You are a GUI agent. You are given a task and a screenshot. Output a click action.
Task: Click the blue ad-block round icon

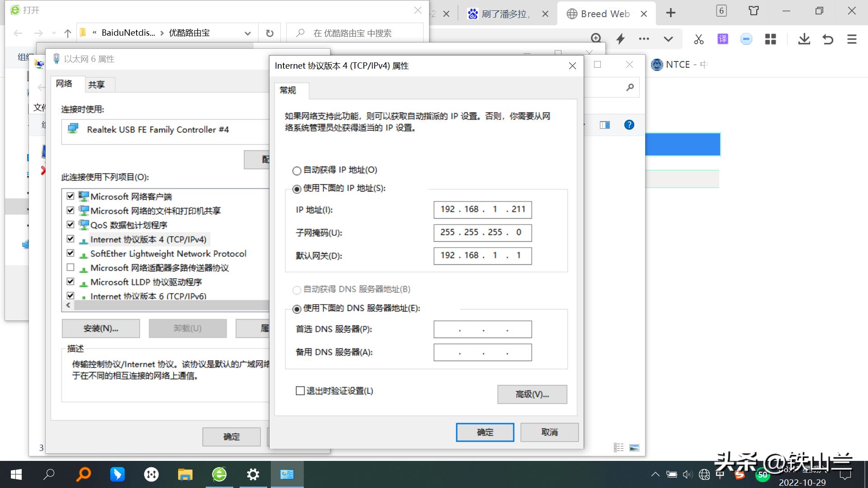(x=746, y=39)
